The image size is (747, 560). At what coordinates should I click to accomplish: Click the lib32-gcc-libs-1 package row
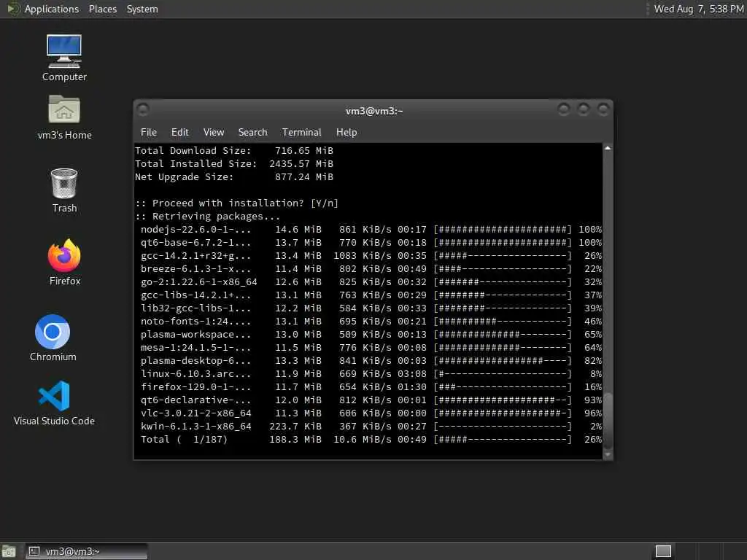click(x=371, y=308)
